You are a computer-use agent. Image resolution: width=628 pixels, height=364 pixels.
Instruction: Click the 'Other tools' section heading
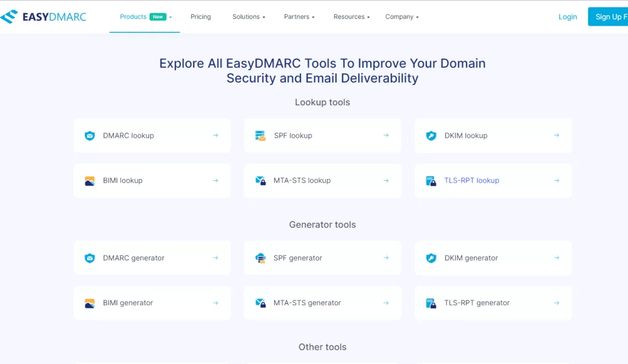[323, 347]
